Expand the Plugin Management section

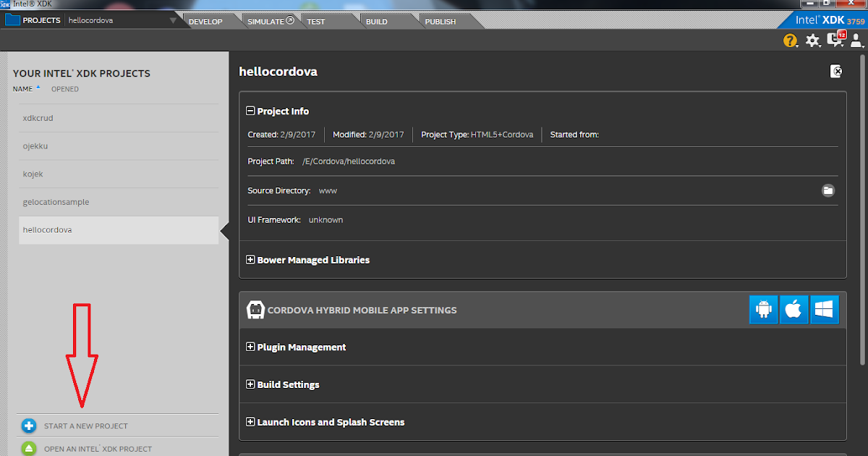[x=250, y=347]
